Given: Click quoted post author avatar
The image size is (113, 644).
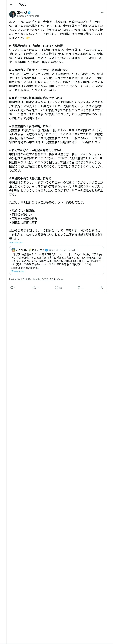Looking at the screenshot, I should click(x=13, y=250).
